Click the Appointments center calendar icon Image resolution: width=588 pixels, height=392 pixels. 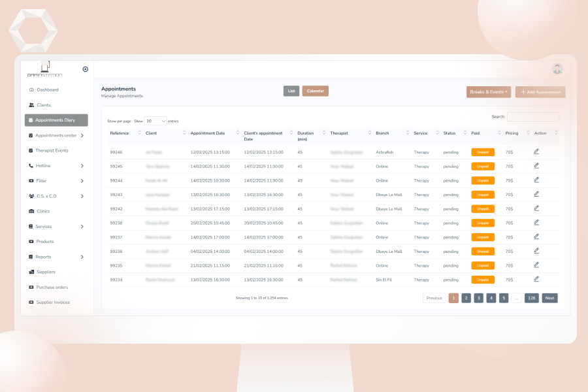31,135
